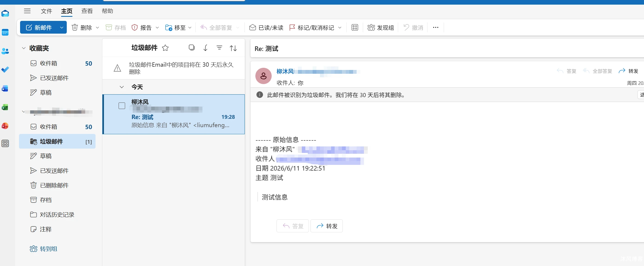Open the 注释 notes folder
644x266 pixels.
57,229
